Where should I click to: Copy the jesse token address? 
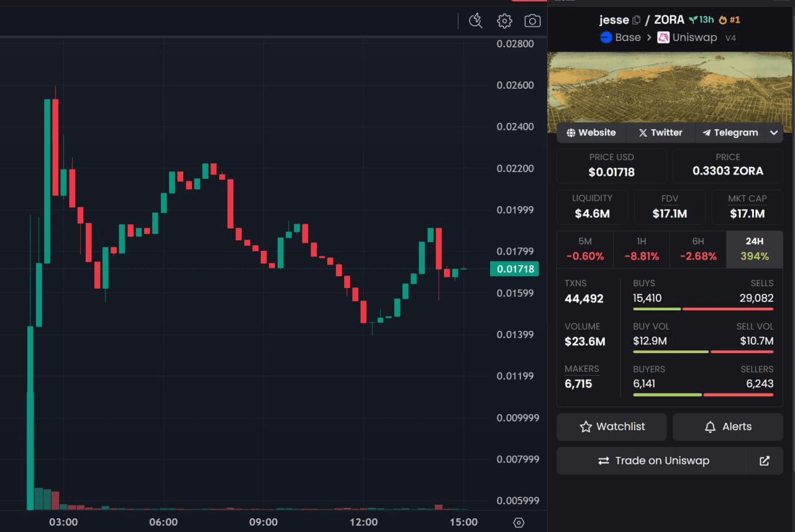tap(636, 20)
